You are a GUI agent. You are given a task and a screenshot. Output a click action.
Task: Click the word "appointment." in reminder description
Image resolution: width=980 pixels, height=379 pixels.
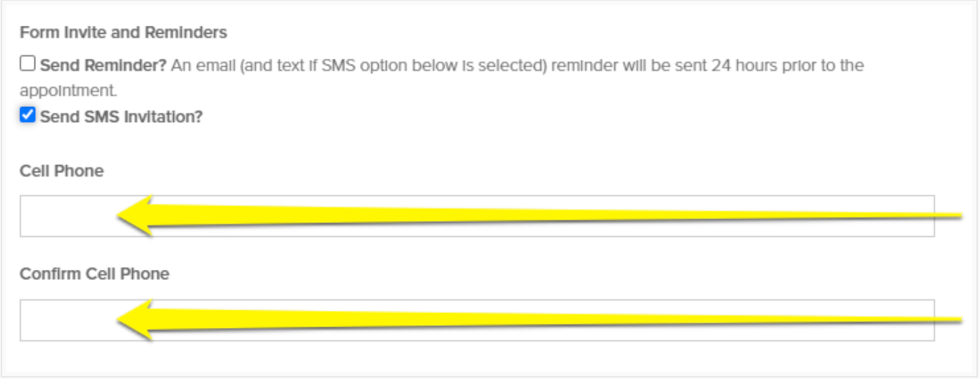tap(68, 91)
